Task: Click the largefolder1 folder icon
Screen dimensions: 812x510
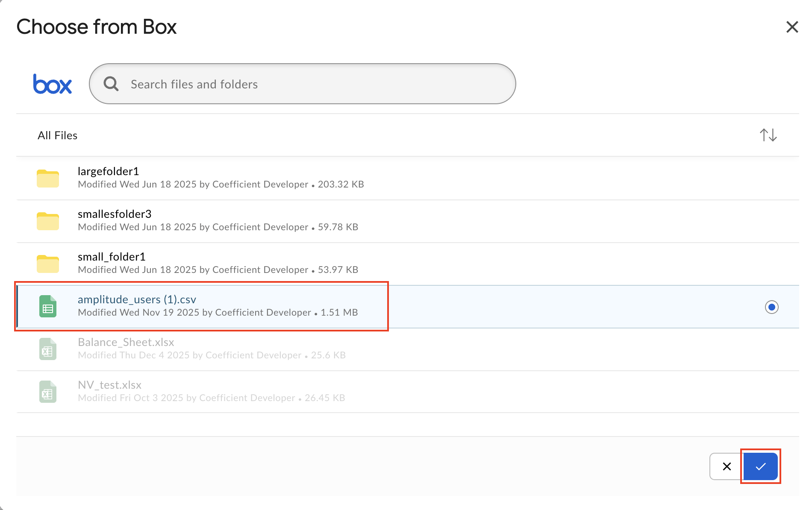Action: coord(47,179)
